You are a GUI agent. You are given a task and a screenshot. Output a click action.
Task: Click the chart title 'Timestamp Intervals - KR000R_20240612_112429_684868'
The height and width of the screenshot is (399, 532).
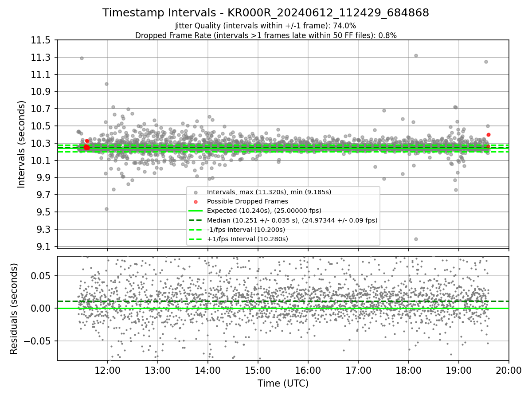[x=266, y=13]
